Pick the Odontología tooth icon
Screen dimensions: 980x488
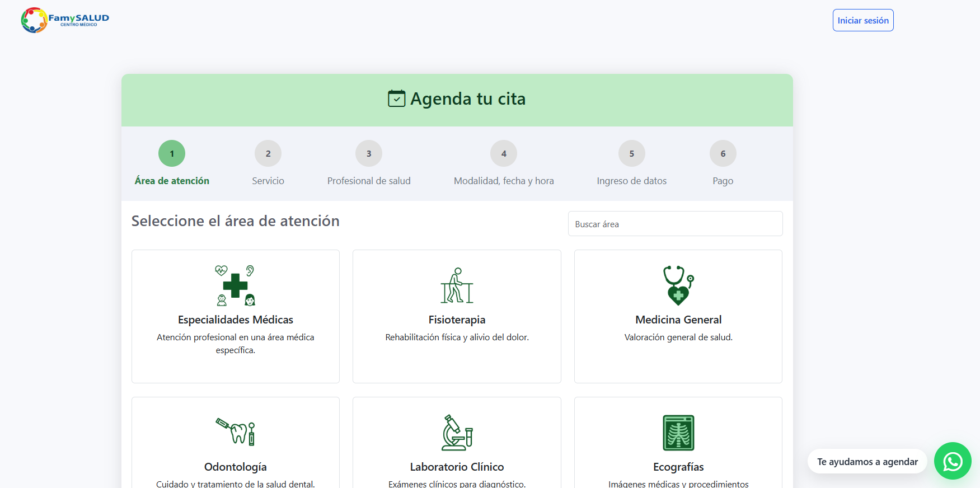[x=235, y=433]
